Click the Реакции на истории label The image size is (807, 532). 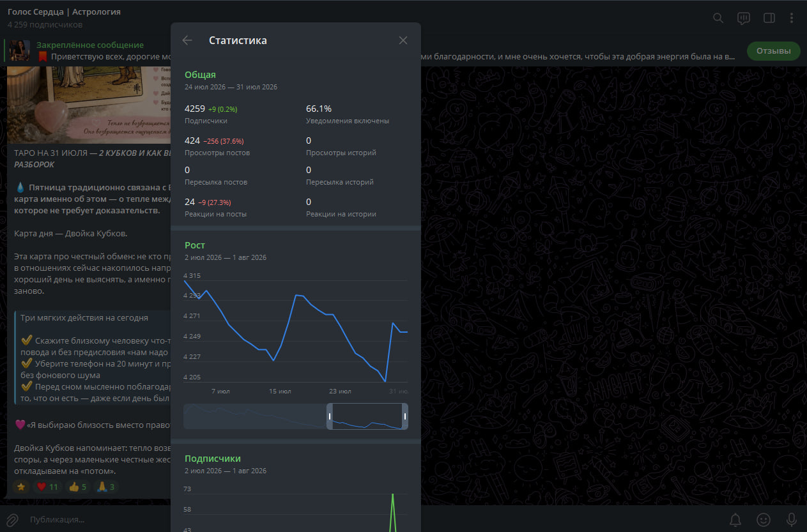click(341, 214)
